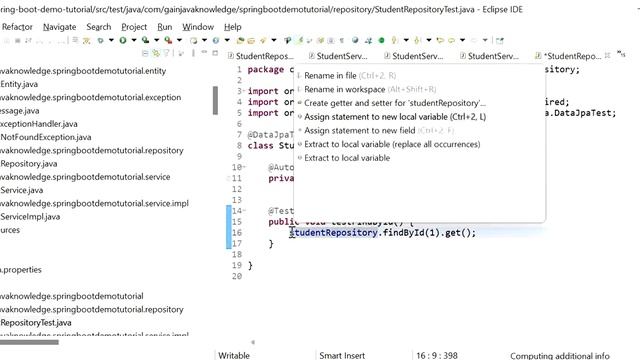
Task: Click the External Tools run icon with red toolbox
Action: pyautogui.click(x=168, y=40)
